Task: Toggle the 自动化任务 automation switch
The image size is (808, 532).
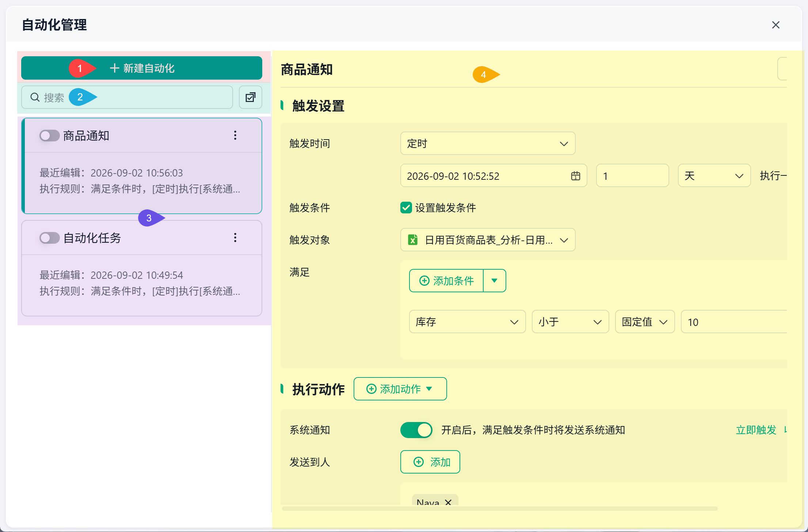Action: click(x=49, y=238)
